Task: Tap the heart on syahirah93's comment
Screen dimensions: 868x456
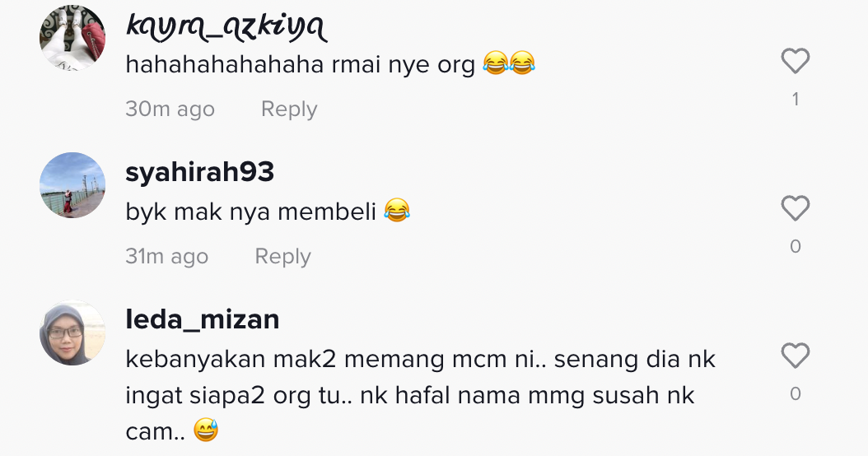Action: pyautogui.click(x=795, y=209)
